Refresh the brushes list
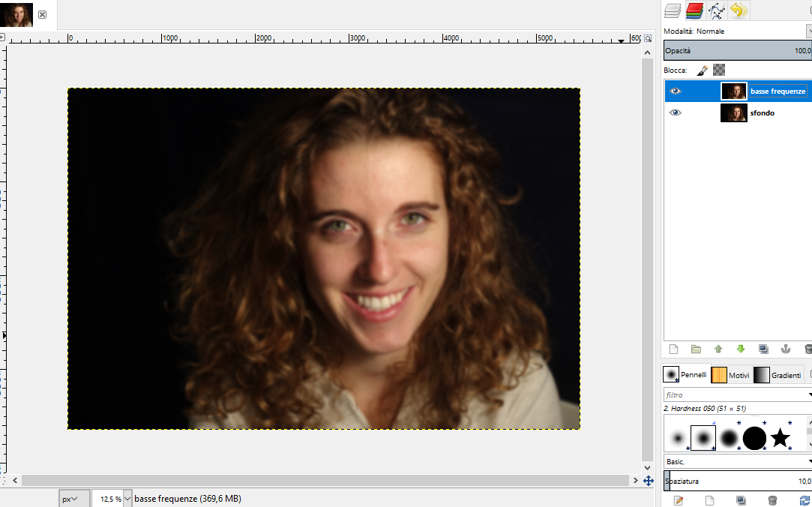 (805, 500)
